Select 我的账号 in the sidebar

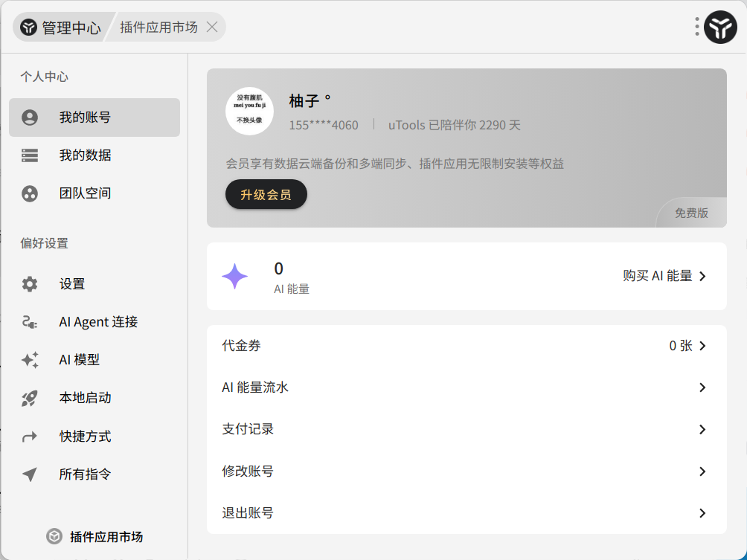click(94, 118)
